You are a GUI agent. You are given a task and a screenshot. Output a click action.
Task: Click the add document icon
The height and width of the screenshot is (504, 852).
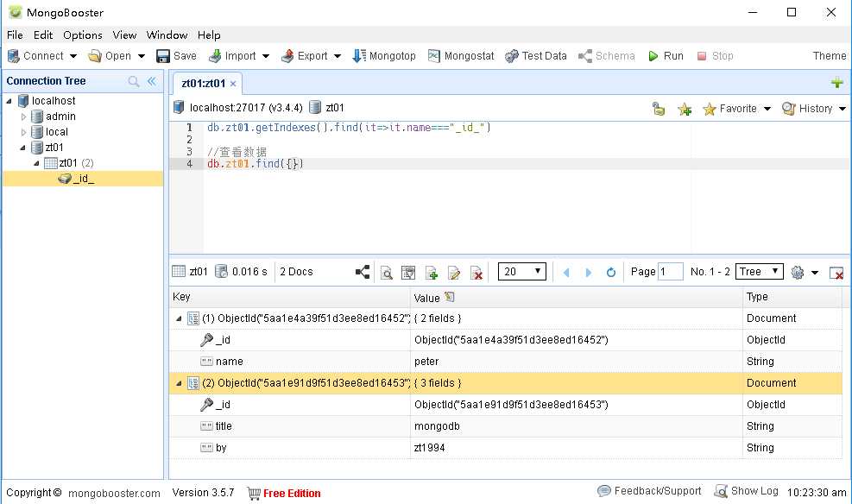coord(432,272)
